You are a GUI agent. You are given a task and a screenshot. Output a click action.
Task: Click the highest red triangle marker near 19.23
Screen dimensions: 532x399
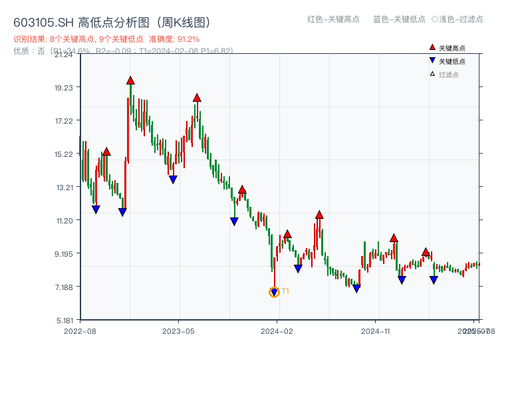[x=130, y=80]
